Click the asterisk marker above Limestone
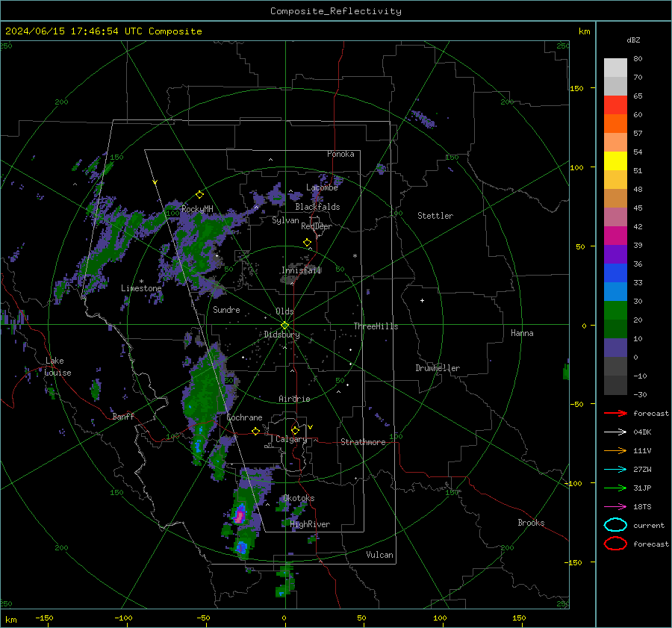672x628 pixels. (x=141, y=282)
